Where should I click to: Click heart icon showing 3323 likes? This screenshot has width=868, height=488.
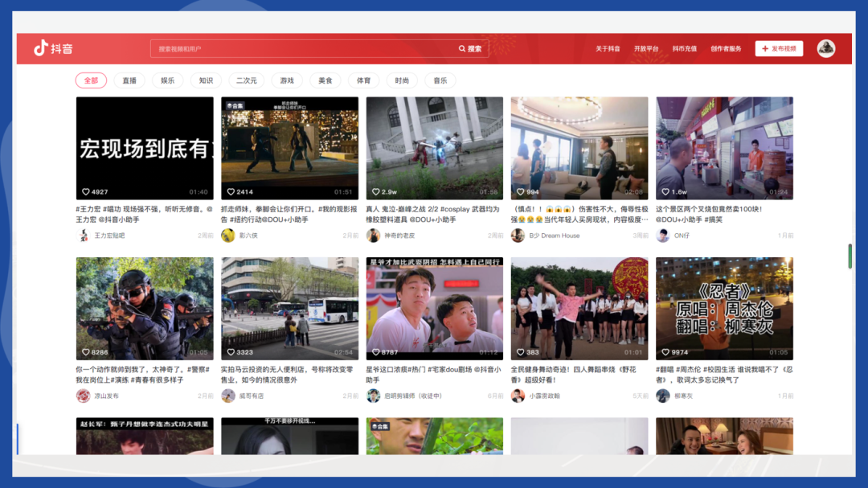click(x=231, y=352)
